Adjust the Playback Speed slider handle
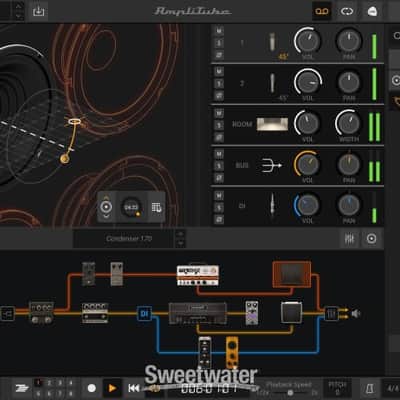The image size is (400, 400). tap(290, 393)
